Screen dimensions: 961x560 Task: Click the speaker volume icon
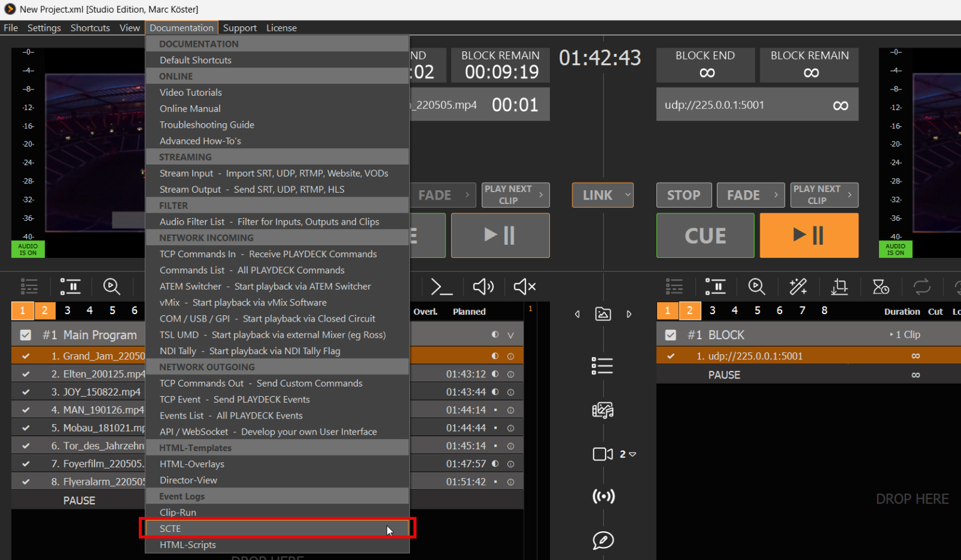pyautogui.click(x=483, y=287)
